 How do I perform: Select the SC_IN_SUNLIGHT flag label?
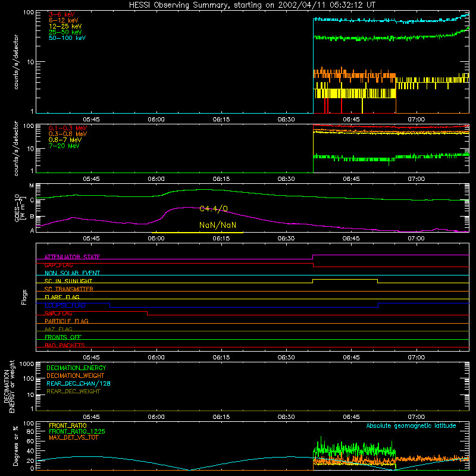[x=68, y=281]
